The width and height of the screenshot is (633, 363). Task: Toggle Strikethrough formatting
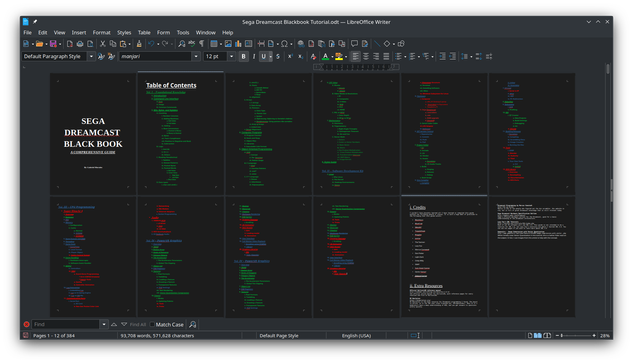click(x=278, y=57)
